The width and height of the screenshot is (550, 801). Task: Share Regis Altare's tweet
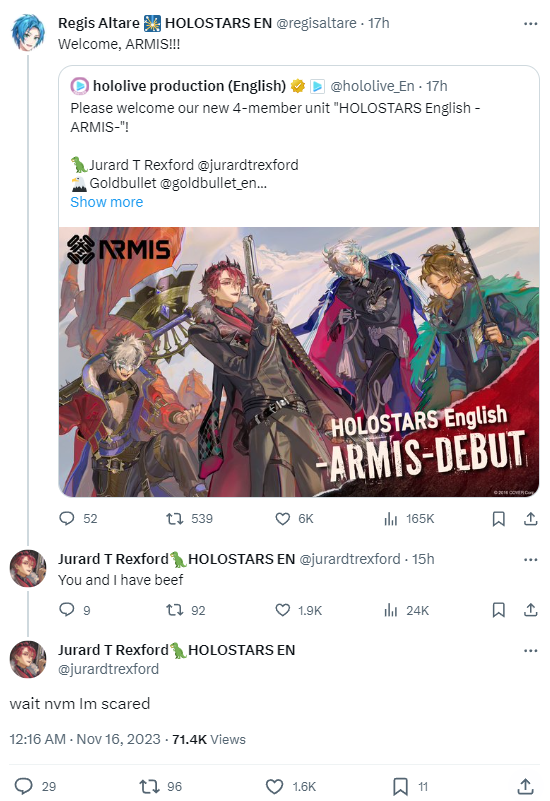coord(531,519)
